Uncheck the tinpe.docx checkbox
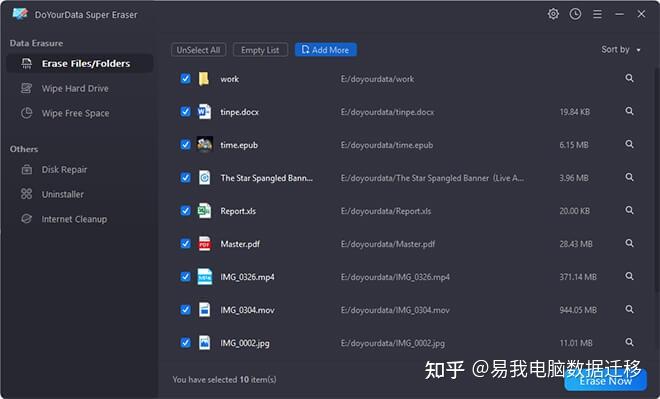660x399 pixels. [x=185, y=112]
